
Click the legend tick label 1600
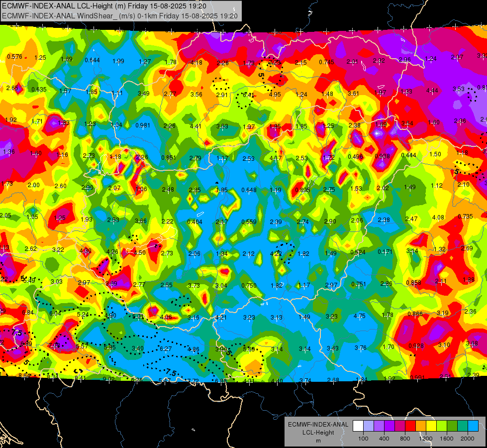coord(446,439)
